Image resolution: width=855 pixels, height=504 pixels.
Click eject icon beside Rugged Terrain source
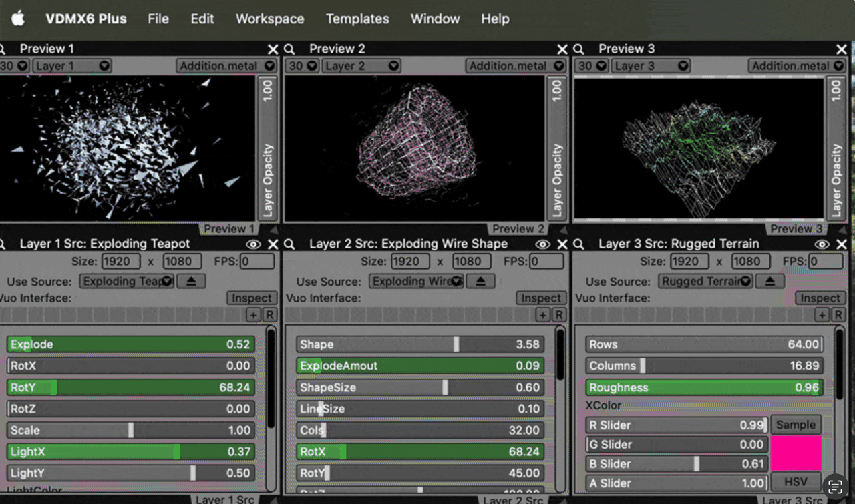(770, 281)
